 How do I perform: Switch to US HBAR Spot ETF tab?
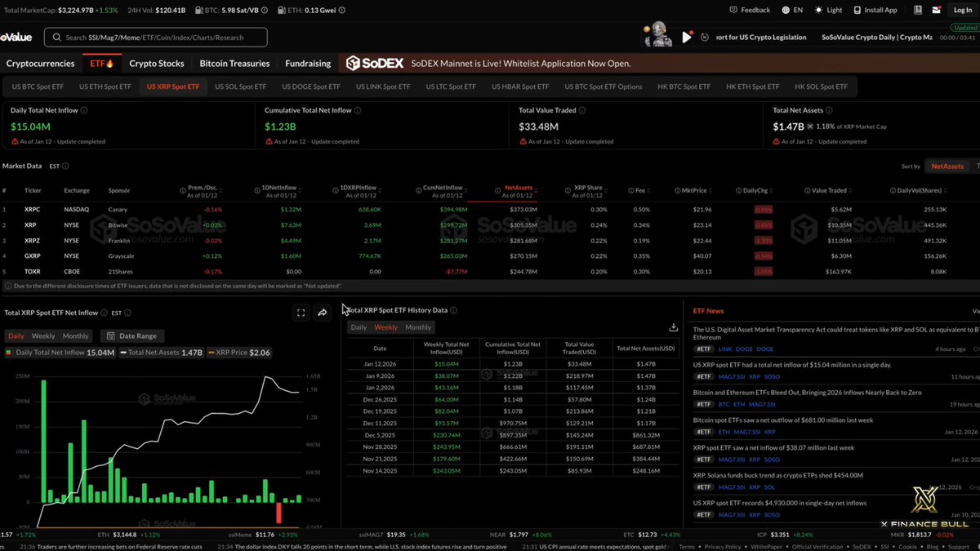coord(519,87)
